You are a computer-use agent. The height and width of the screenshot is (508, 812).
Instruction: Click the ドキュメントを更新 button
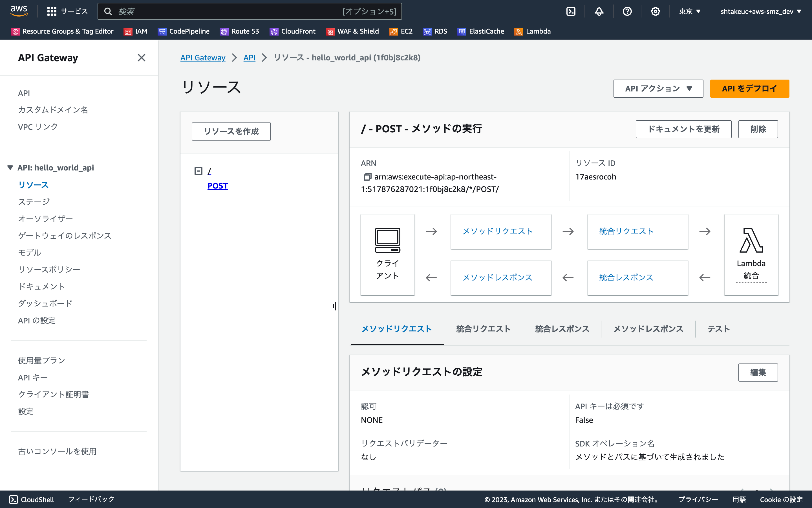[x=683, y=129]
